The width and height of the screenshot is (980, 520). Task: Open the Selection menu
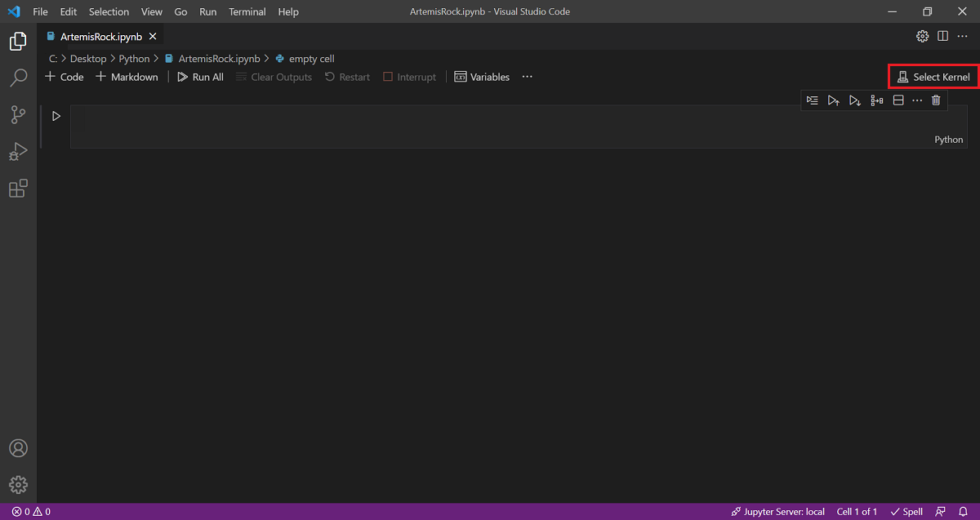click(109, 11)
